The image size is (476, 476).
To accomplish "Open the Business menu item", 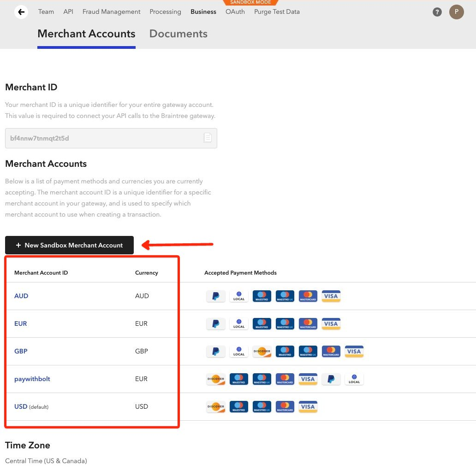I will pyautogui.click(x=203, y=12).
